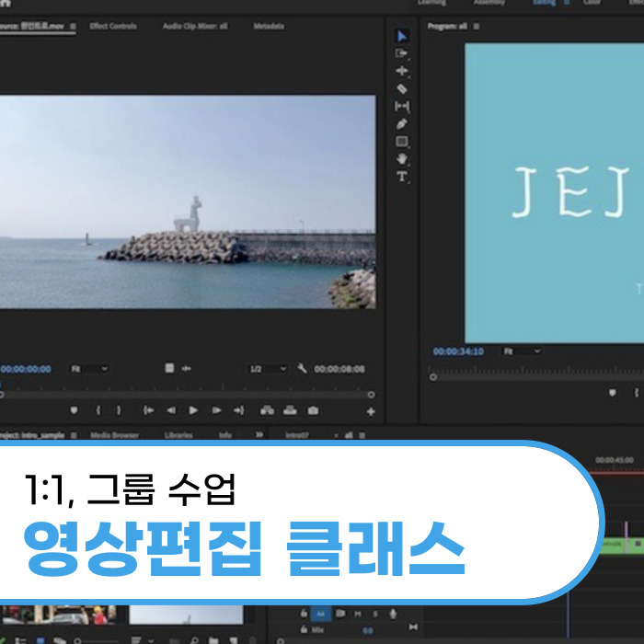
Task: Click the Overwrite edit button
Action: pos(290,410)
